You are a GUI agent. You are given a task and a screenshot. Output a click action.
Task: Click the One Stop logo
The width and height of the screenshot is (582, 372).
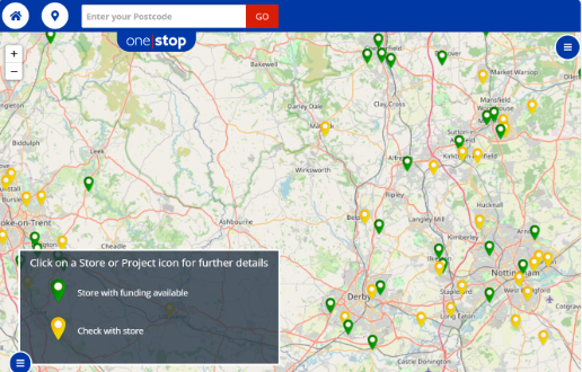click(156, 41)
